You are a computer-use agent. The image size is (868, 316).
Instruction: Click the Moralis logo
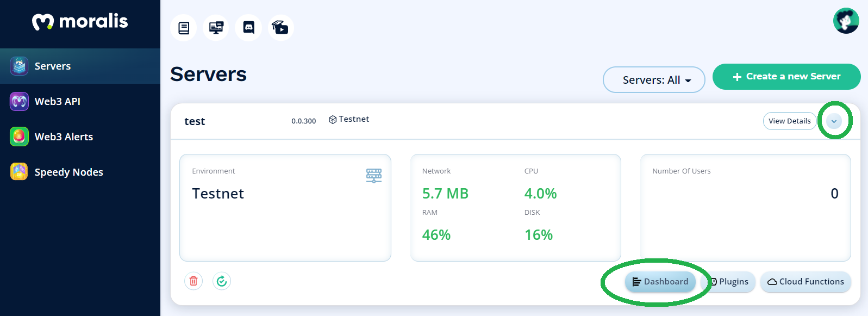[80, 22]
